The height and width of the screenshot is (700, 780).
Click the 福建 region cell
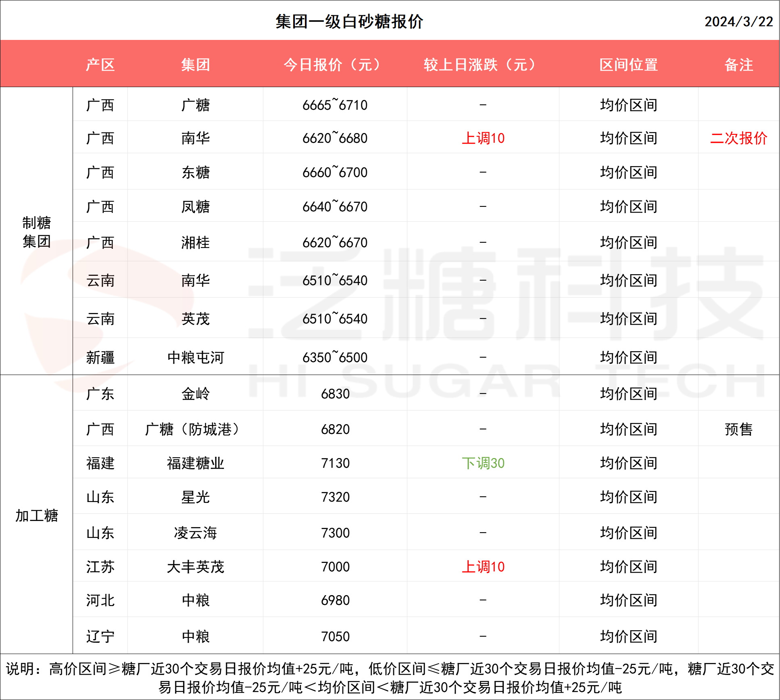coord(100,463)
